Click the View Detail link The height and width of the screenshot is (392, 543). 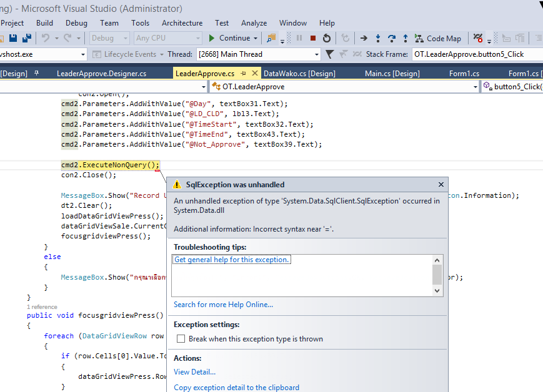pyautogui.click(x=194, y=372)
